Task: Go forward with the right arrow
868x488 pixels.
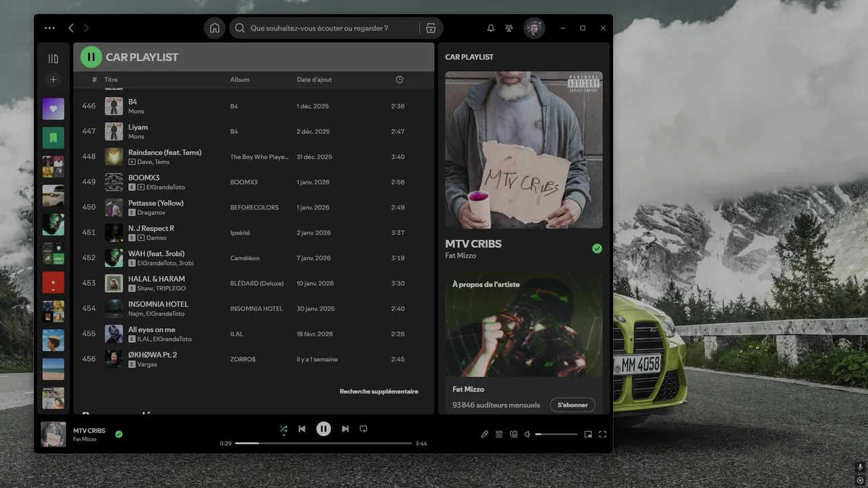Action: [x=86, y=28]
